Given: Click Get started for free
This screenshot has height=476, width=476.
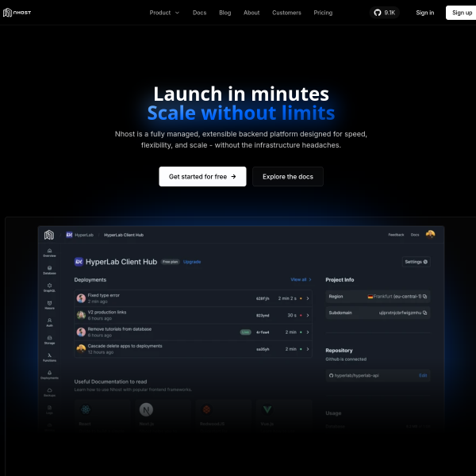Looking at the screenshot, I should point(202,177).
